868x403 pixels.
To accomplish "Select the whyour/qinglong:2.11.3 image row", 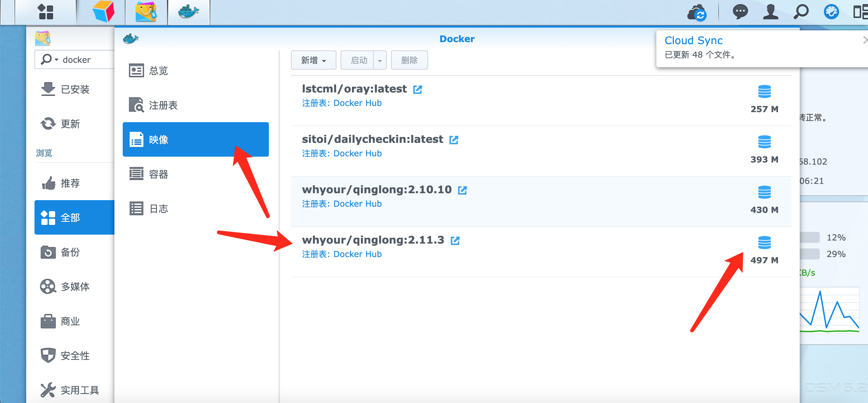I will tap(541, 252).
